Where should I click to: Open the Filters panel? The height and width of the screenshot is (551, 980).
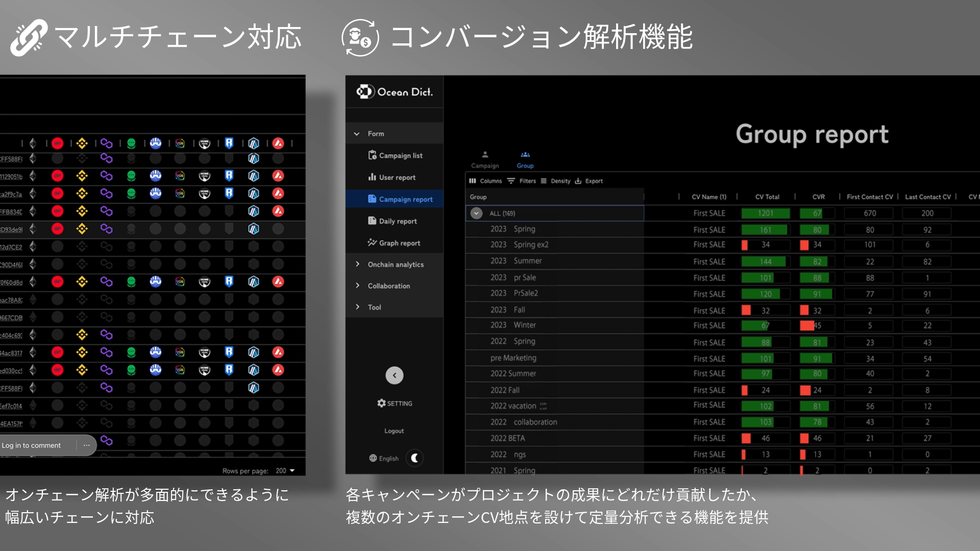522,181
